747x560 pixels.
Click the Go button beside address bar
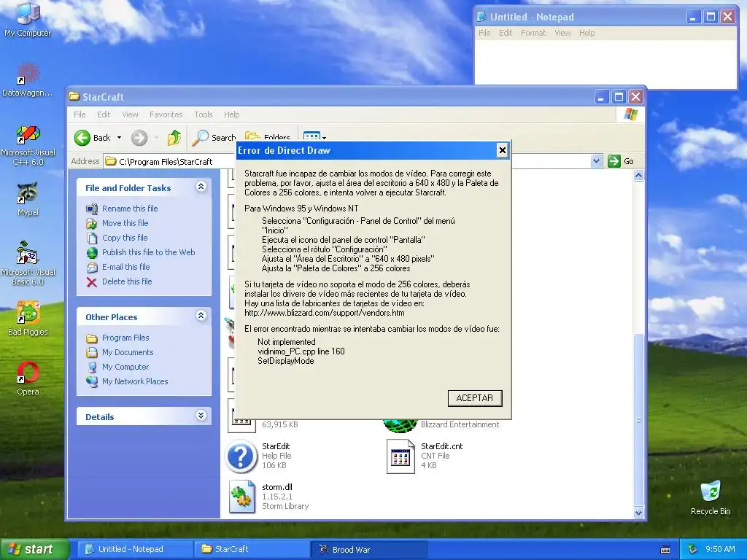pos(621,161)
